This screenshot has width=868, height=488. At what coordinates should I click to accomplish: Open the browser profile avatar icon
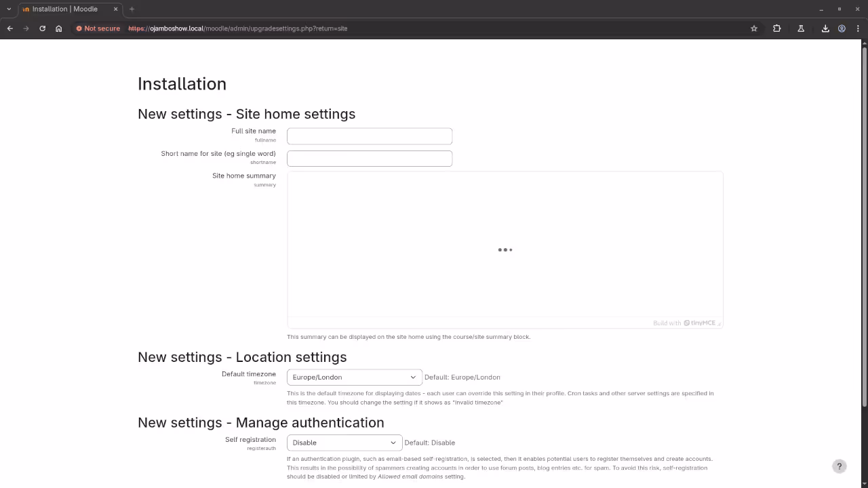click(842, 28)
